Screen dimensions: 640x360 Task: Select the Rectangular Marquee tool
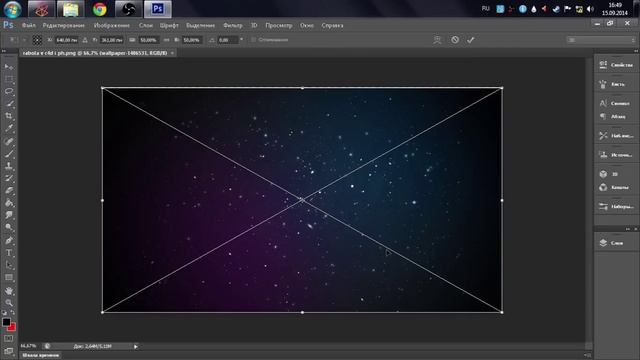pos(9,79)
